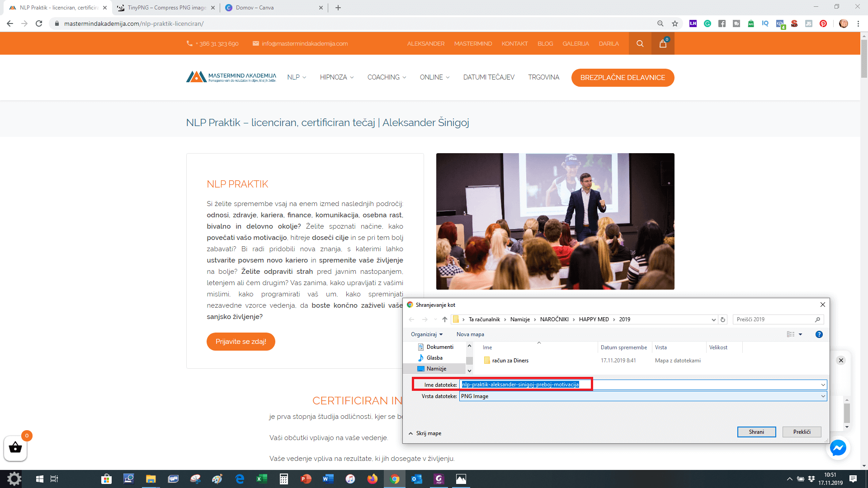Go up one folder level arrow
Image resolution: width=868 pixels, height=488 pixels.
pos(445,319)
